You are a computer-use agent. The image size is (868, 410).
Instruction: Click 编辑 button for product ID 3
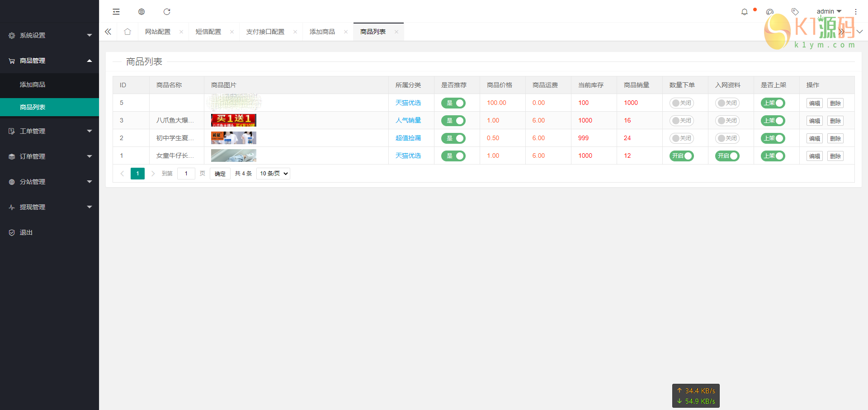(x=814, y=121)
